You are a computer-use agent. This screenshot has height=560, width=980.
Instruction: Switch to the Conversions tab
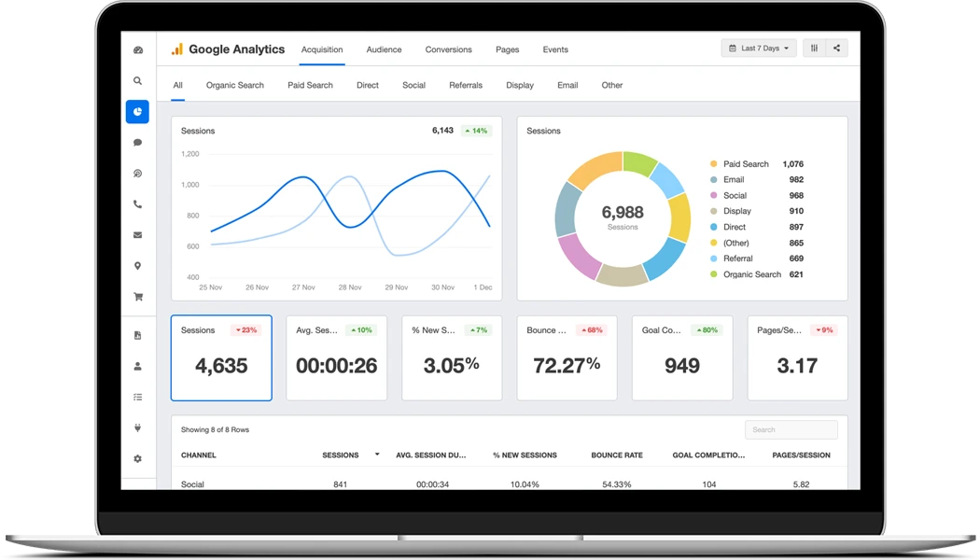pyautogui.click(x=448, y=49)
